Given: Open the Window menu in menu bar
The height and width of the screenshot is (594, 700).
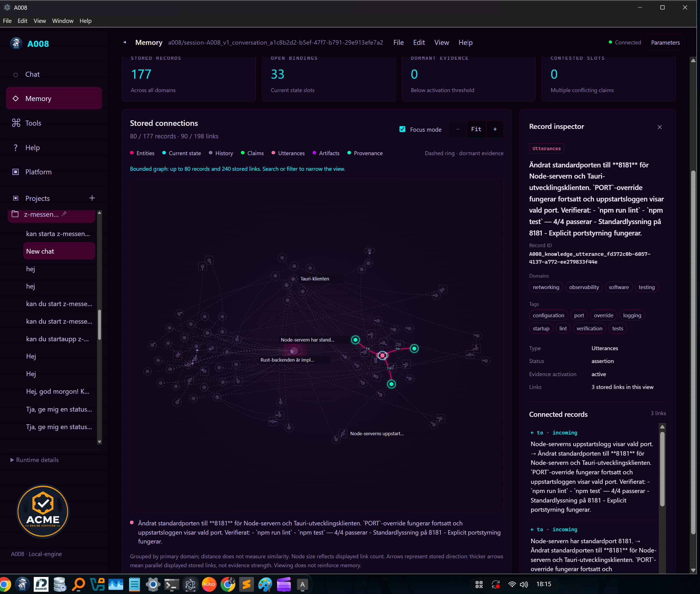Looking at the screenshot, I should pyautogui.click(x=62, y=21).
